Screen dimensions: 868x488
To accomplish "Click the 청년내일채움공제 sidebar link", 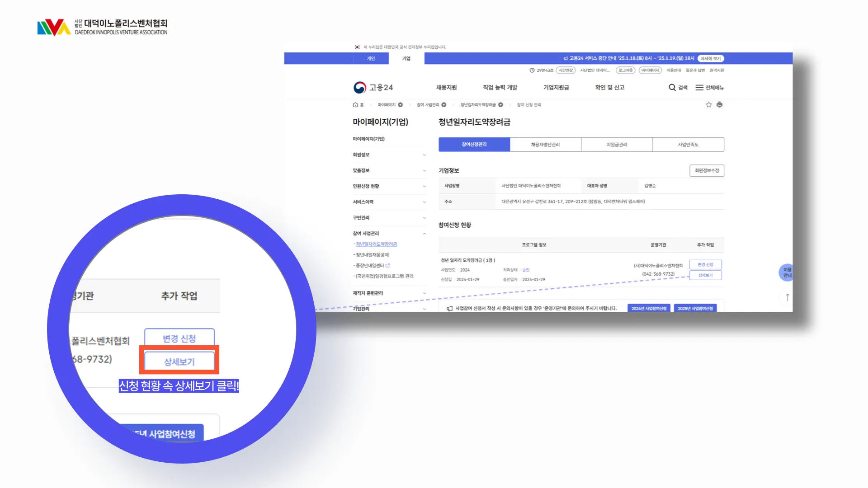I will coord(372,255).
